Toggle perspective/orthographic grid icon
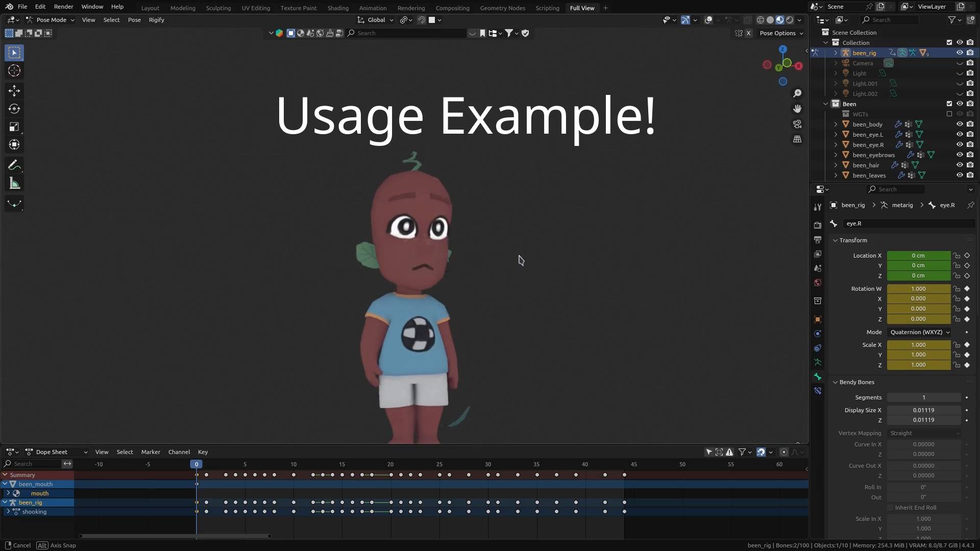The image size is (980, 551). pos(797,139)
